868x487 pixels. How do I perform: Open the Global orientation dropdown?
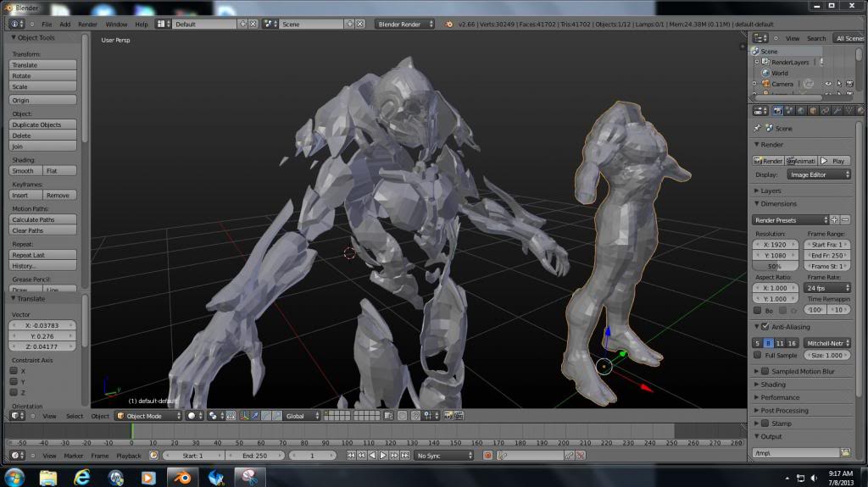[x=303, y=416]
